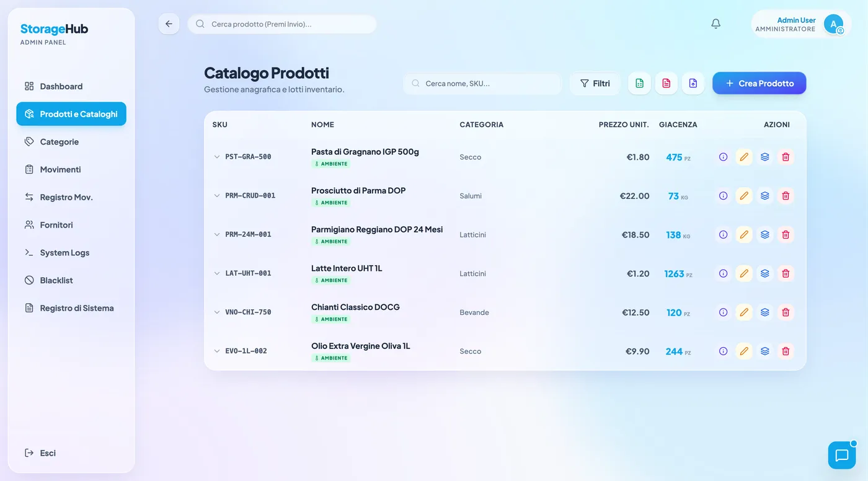Screen dimensions: 868x481
Task: Click the PREZZO UNIT. column header
Action: pyautogui.click(x=624, y=125)
